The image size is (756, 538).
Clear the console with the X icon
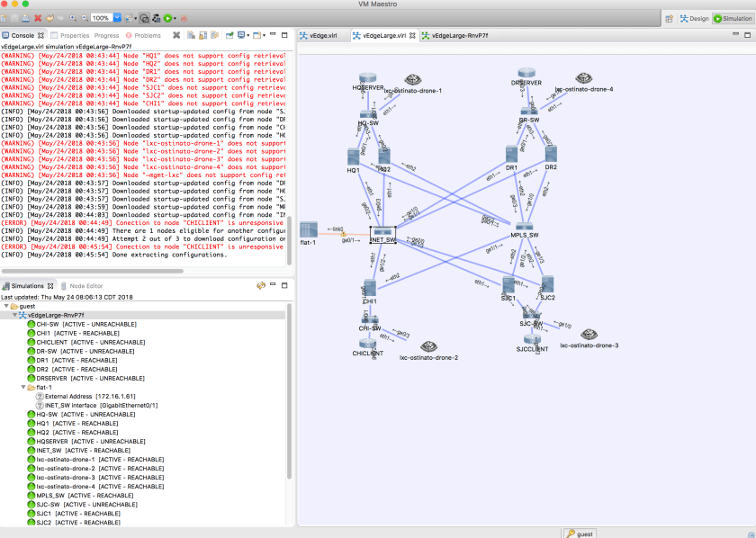tap(176, 35)
